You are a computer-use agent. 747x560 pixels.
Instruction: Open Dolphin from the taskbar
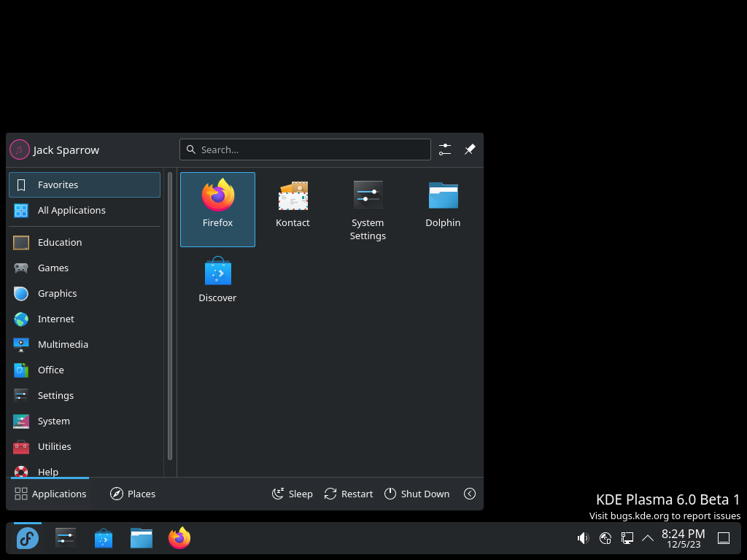pyautogui.click(x=142, y=539)
